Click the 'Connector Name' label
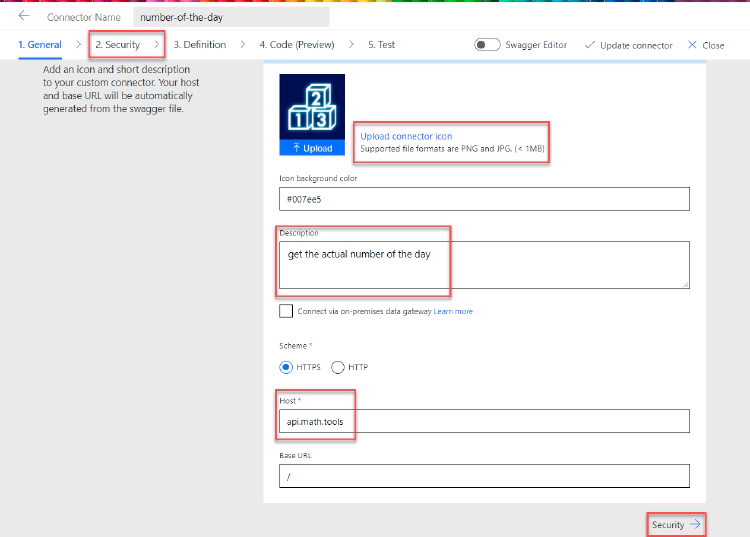Viewport: 750px width, 537px height. [84, 17]
